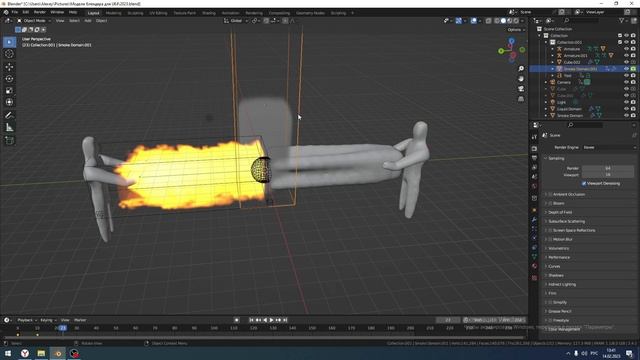Uncheck Viewport Denoising checkbox
This screenshot has height=360, width=640.
584,184
